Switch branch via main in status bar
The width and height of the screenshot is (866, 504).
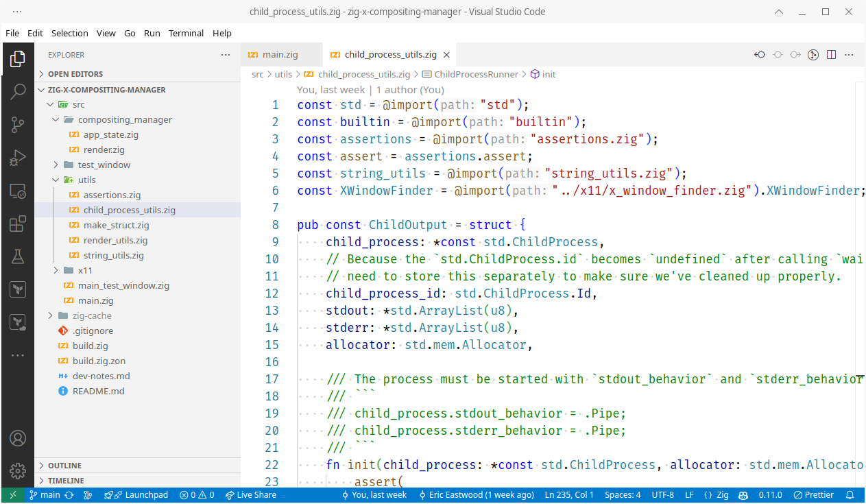pyautogui.click(x=45, y=495)
